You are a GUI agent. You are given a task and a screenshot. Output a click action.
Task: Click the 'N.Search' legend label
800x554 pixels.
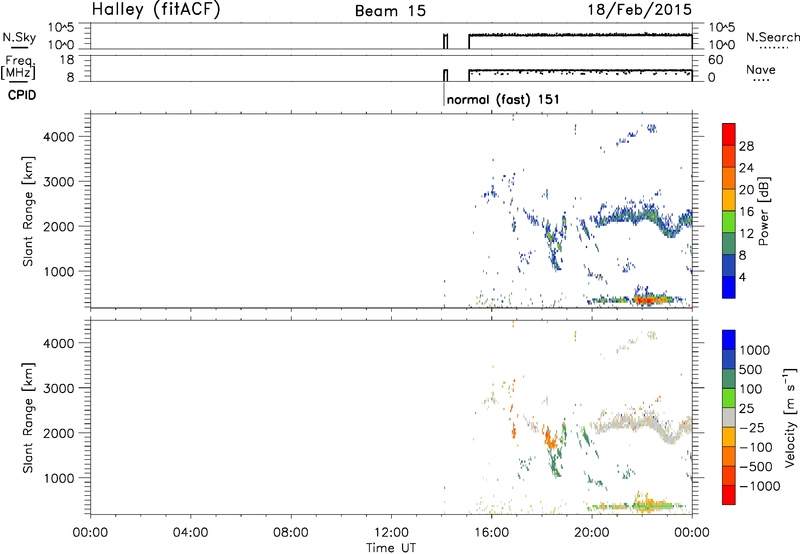773,37
